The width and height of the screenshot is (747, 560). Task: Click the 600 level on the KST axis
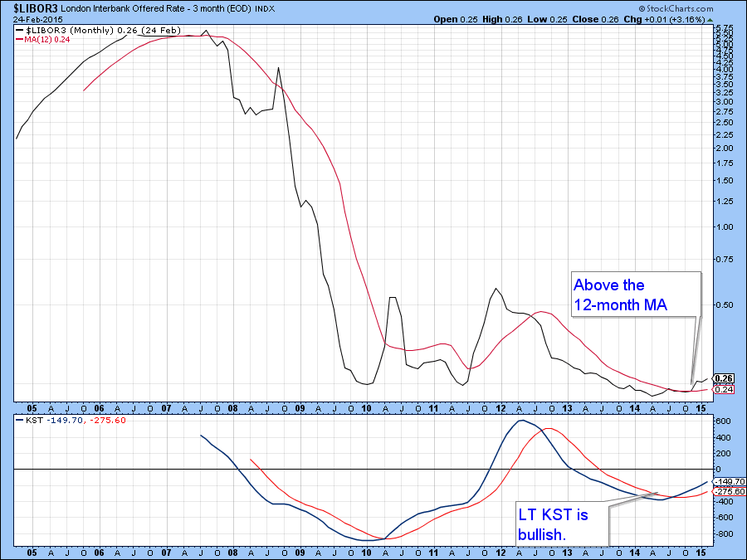tap(722, 421)
